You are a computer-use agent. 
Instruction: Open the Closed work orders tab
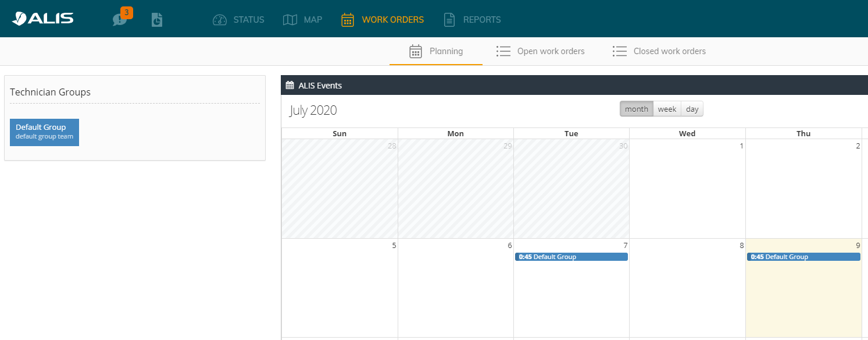pyautogui.click(x=669, y=51)
